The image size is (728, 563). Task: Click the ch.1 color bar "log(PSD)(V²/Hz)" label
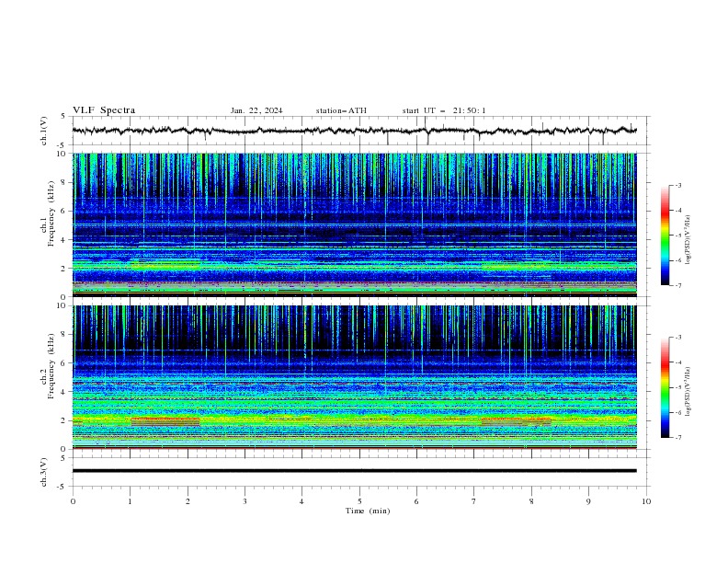click(688, 240)
